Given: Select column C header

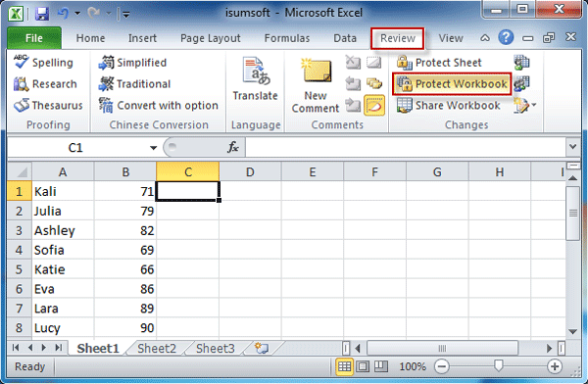Looking at the screenshot, I should (188, 172).
